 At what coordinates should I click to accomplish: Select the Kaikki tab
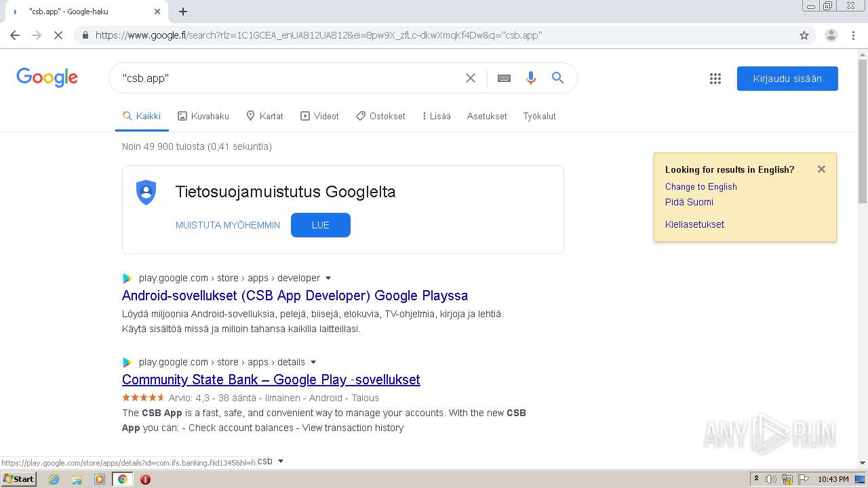(142, 116)
